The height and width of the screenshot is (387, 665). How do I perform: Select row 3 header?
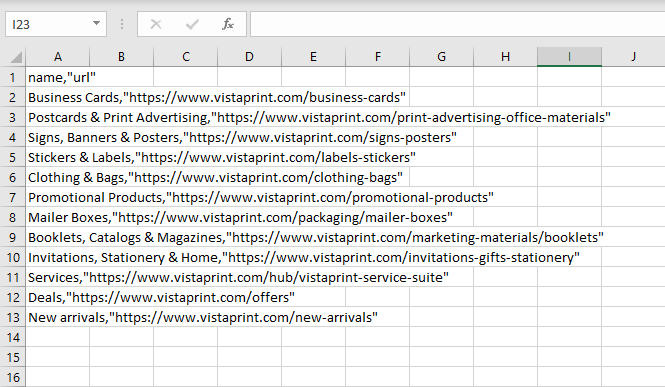[x=13, y=117]
